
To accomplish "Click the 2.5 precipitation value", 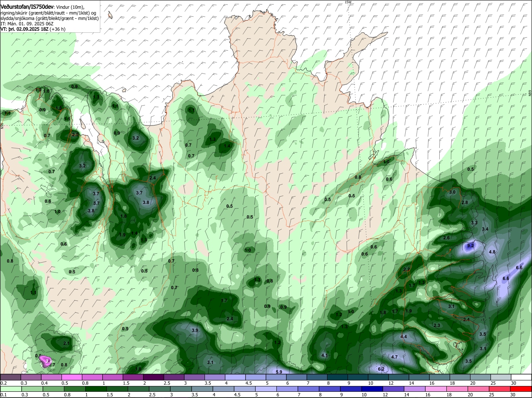I will (x=75, y=135).
